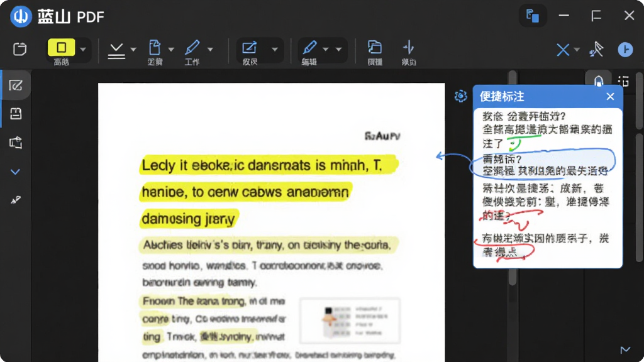Click the save sidebar icon
Viewport: 644px width, 362px height.
point(16,114)
